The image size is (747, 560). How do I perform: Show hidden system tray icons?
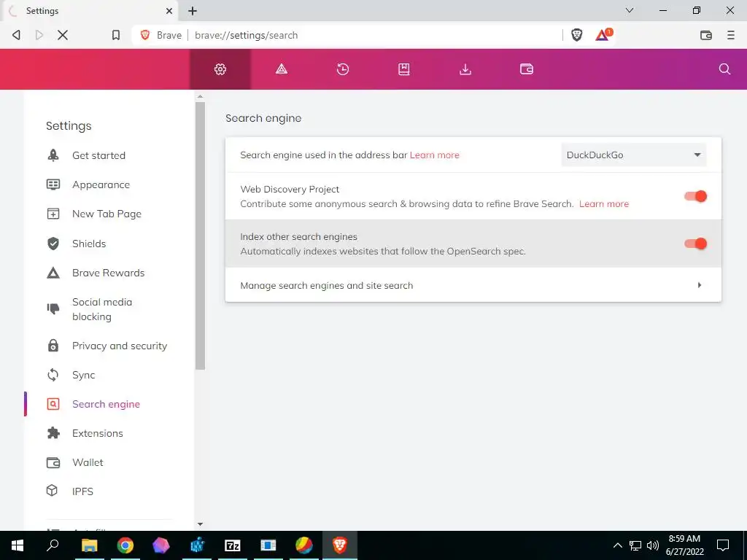click(x=617, y=545)
